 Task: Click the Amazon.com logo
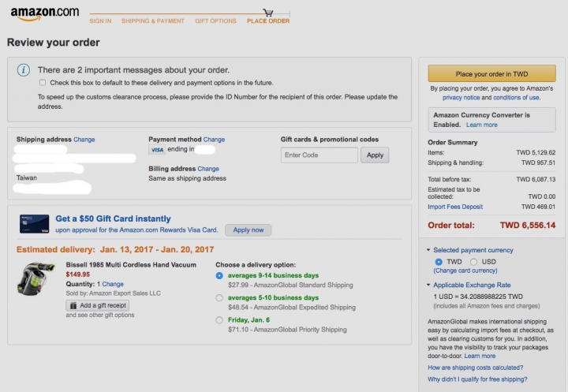point(45,13)
